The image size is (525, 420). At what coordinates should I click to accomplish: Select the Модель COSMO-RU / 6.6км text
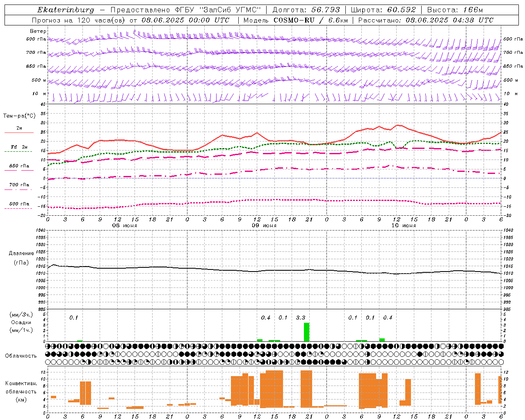tap(296, 20)
